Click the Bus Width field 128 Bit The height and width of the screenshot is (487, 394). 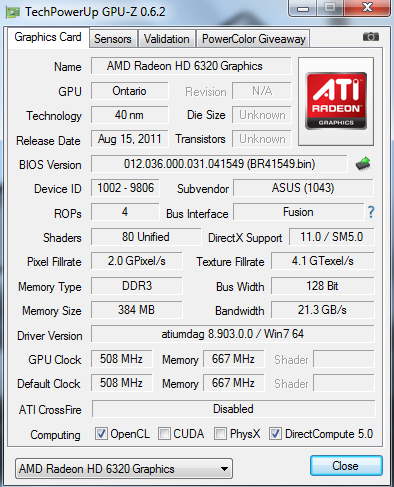[x=323, y=286]
